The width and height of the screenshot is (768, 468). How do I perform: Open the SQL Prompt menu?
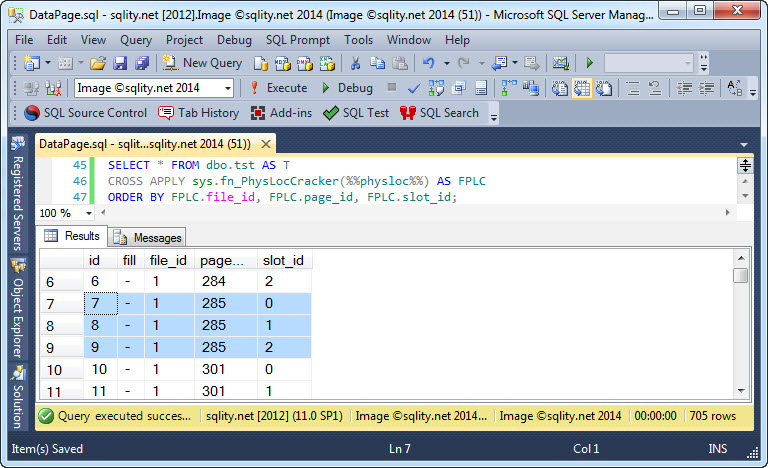(x=298, y=40)
